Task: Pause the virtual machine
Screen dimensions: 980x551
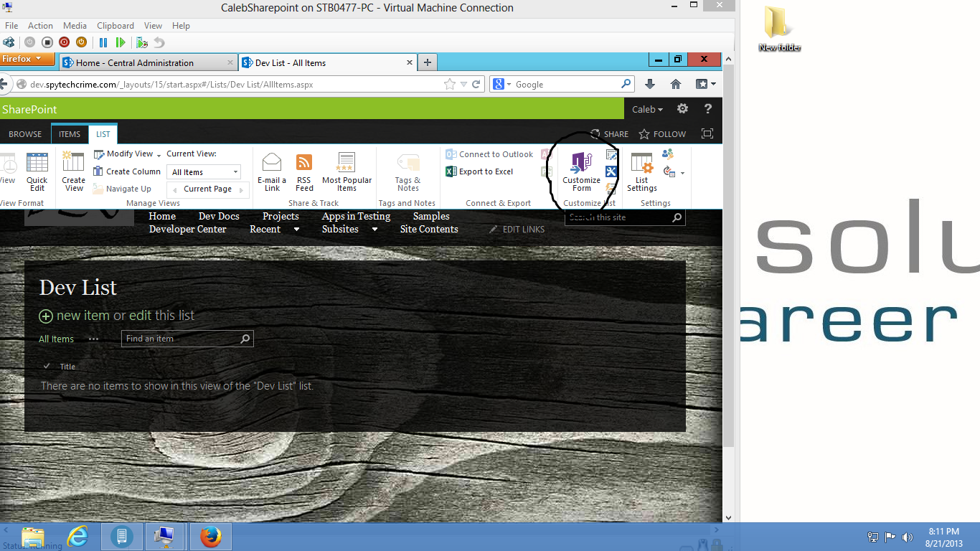Action: 103,42
